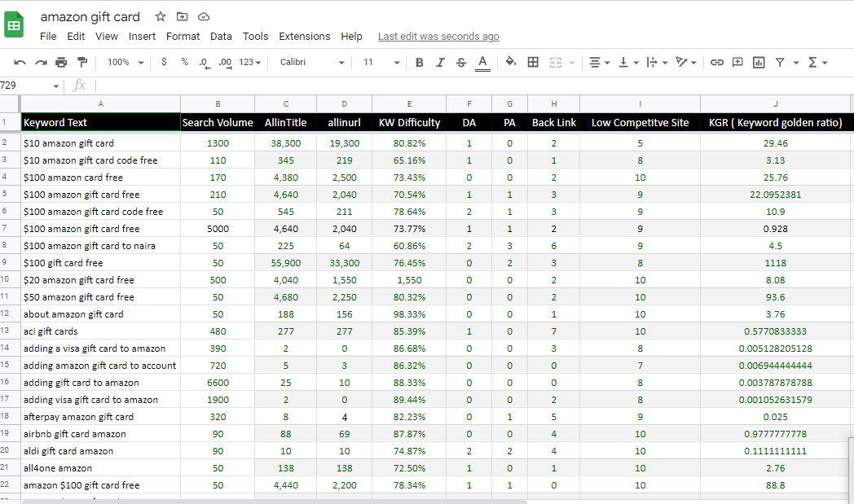The width and height of the screenshot is (854, 504).
Task: Open text rotation dropdown
Action: [685, 63]
